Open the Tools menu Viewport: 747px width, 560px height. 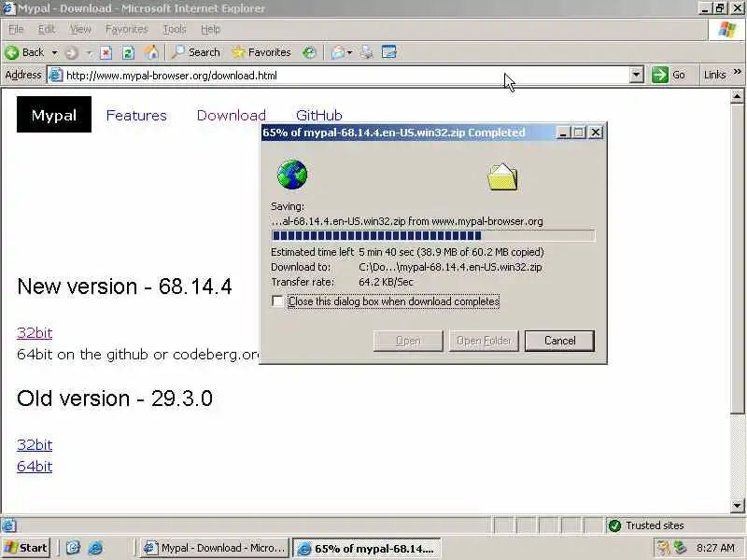tap(175, 30)
